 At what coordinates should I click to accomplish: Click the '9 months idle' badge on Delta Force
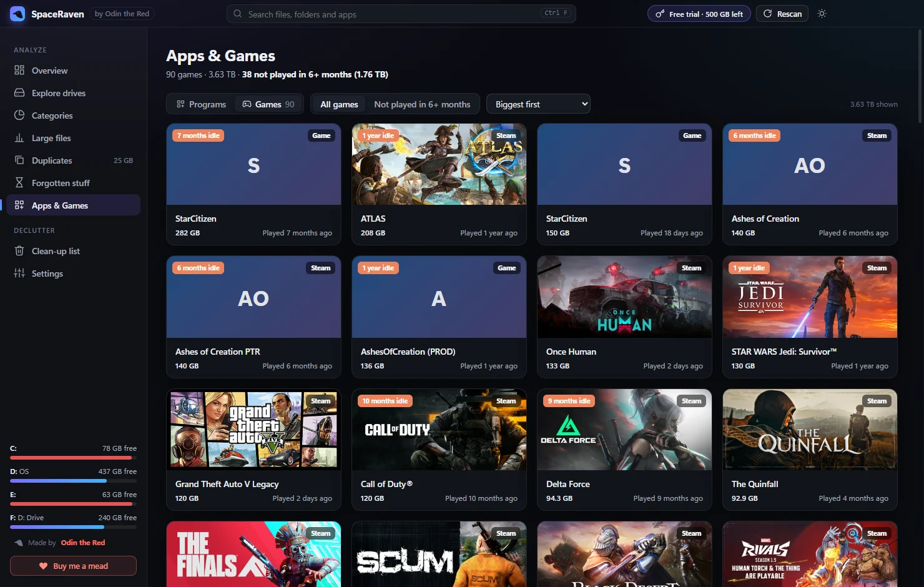tap(569, 401)
